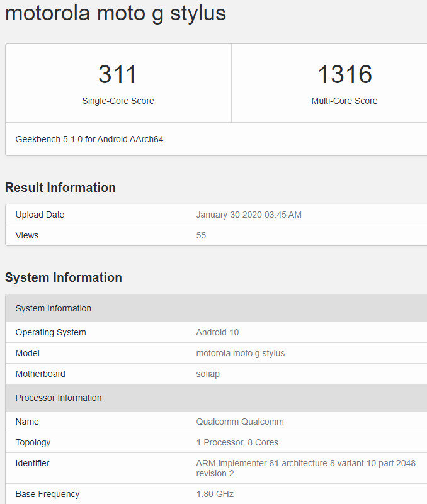Click the "Operating System" row label
The image size is (427, 504).
pyautogui.click(x=51, y=332)
